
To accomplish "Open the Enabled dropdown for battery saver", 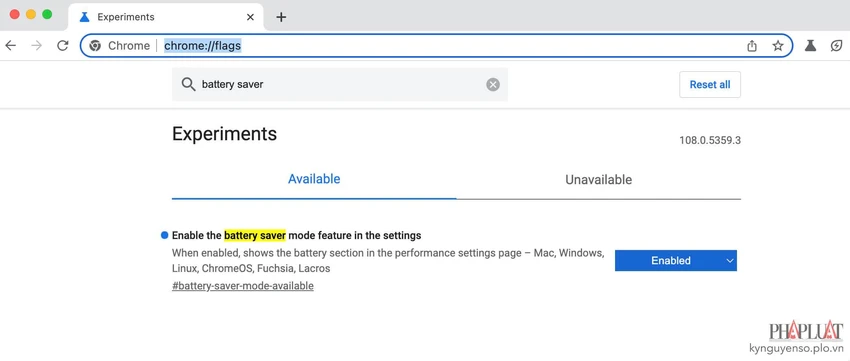I will (675, 261).
